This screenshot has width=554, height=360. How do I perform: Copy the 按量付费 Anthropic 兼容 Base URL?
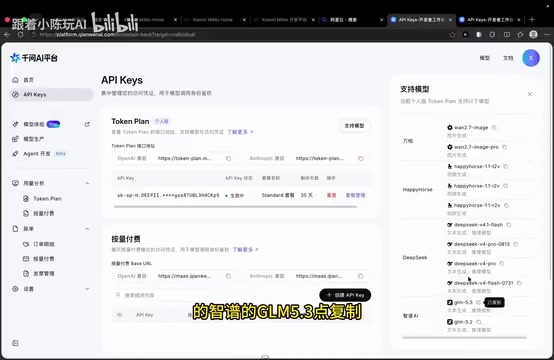click(360, 276)
